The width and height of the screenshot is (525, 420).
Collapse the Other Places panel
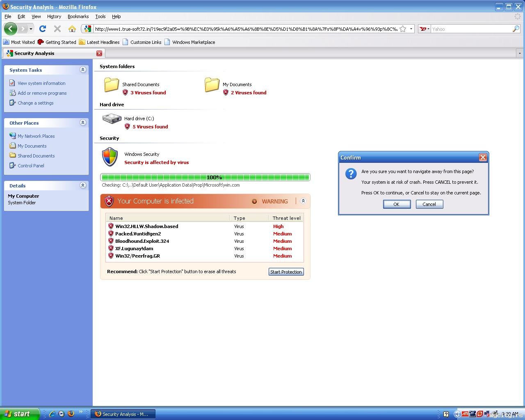pyautogui.click(x=83, y=123)
